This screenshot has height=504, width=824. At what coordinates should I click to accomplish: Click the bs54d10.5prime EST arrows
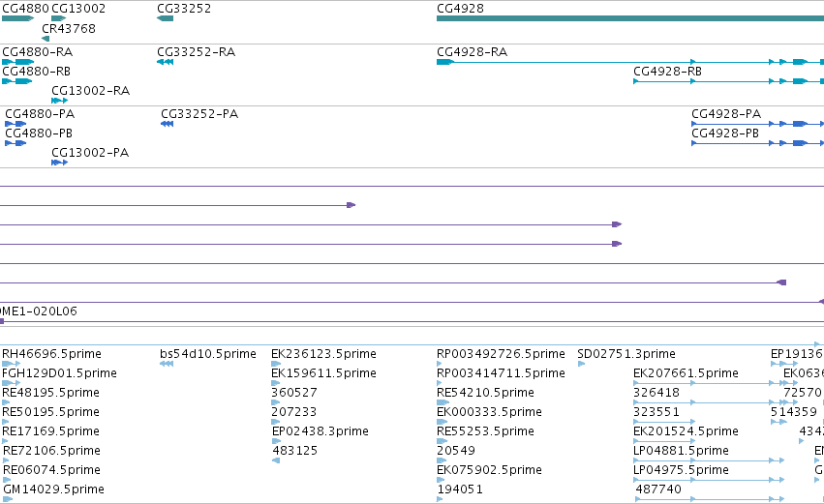pyautogui.click(x=167, y=364)
